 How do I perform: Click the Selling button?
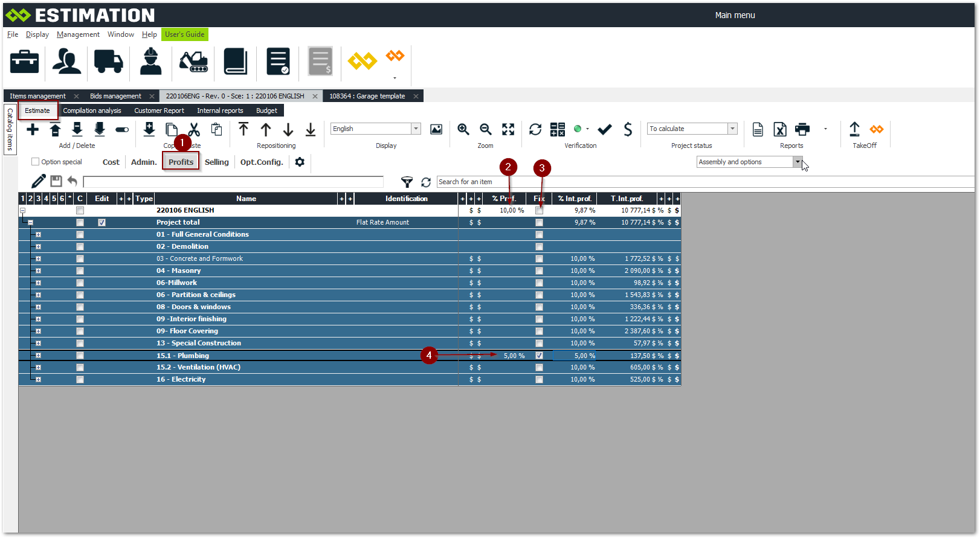click(216, 162)
